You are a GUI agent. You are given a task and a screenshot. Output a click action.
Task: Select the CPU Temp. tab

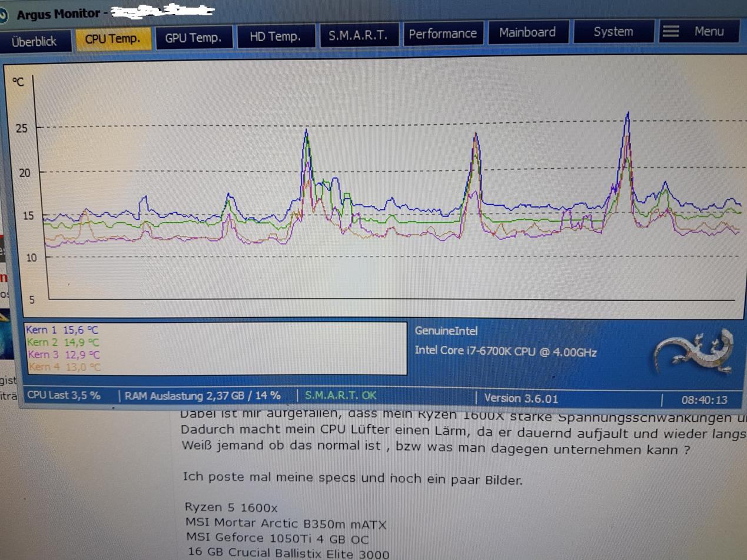point(112,39)
